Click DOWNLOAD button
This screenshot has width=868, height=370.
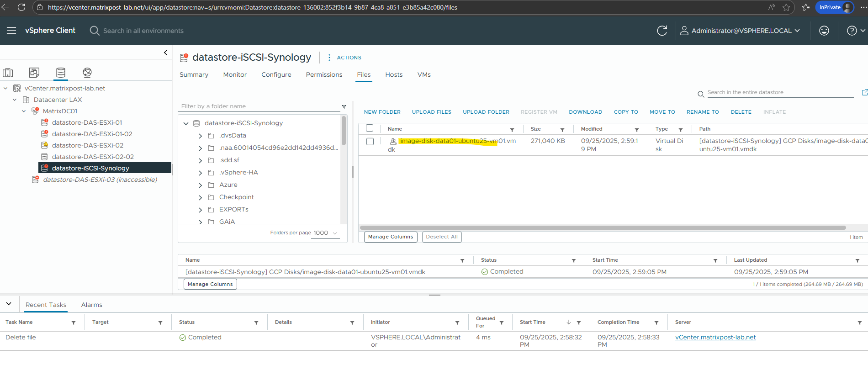[586, 112]
